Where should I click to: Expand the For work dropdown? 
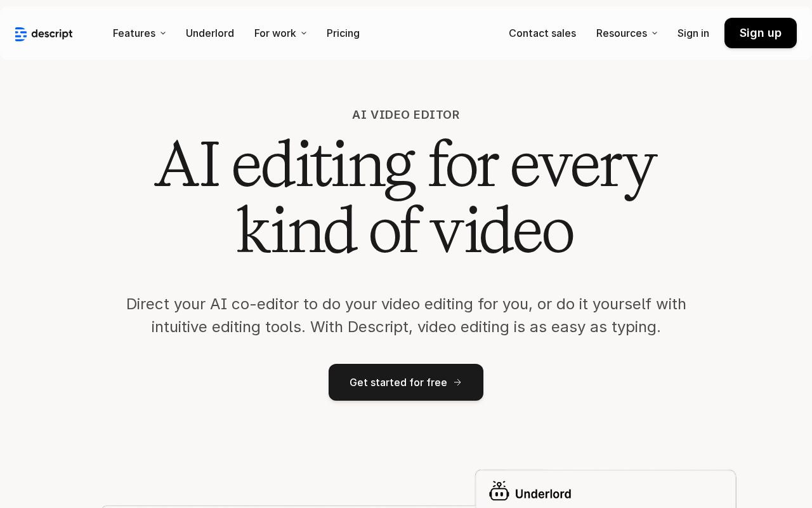pos(275,33)
